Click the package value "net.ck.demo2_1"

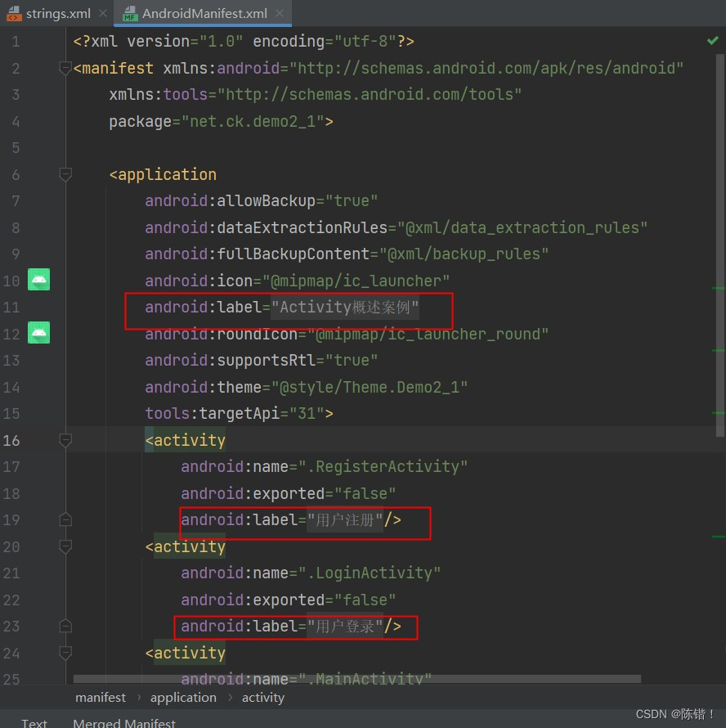click(253, 122)
